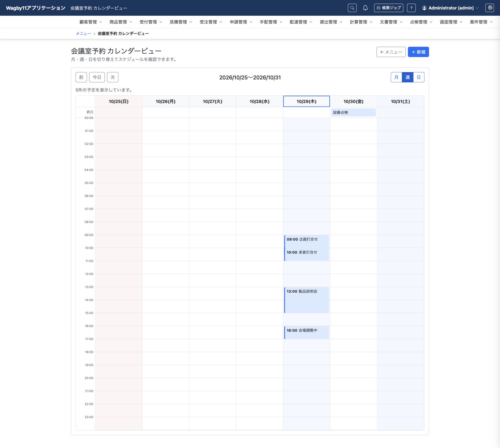Expand the Administrator (admin) user dropdown
Image resolution: width=500 pixels, height=448 pixels.
(450, 8)
